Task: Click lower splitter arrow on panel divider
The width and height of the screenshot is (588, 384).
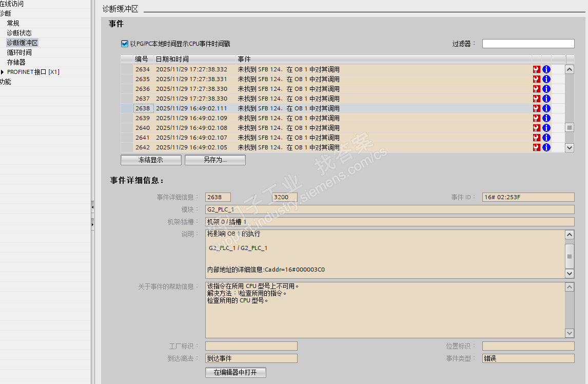Action: click(92, 224)
